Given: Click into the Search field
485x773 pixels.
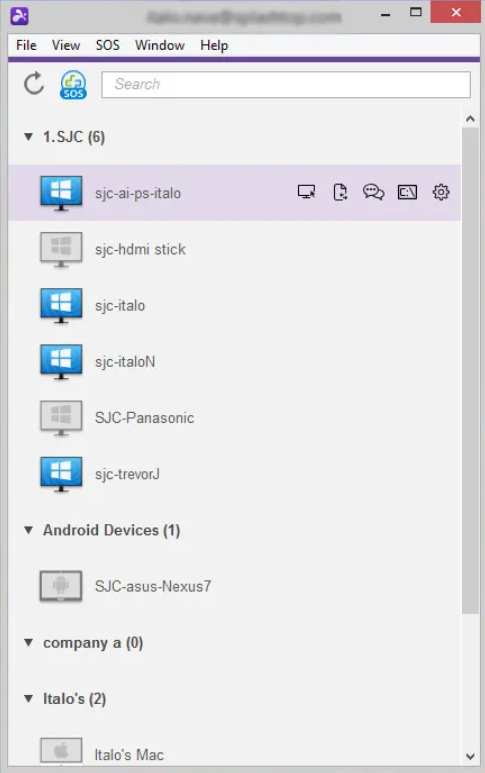Looking at the screenshot, I should (x=286, y=84).
